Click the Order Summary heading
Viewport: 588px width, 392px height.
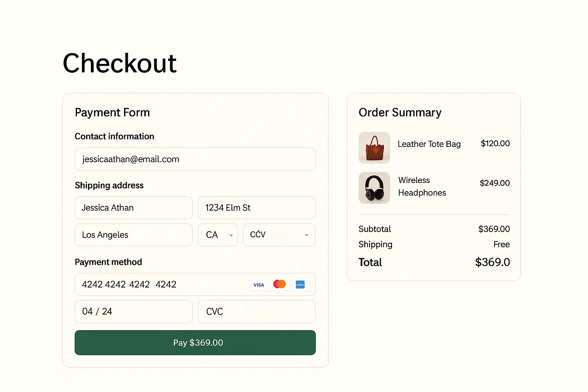tap(400, 113)
